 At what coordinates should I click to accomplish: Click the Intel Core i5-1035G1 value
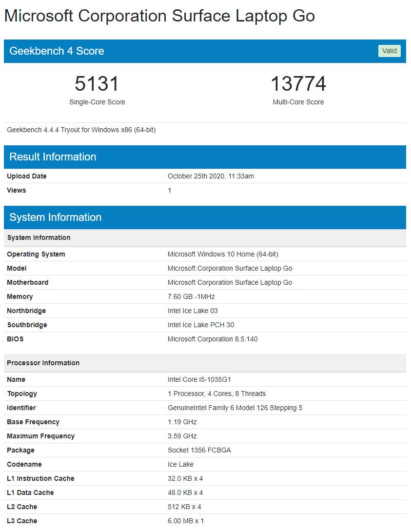point(199,380)
